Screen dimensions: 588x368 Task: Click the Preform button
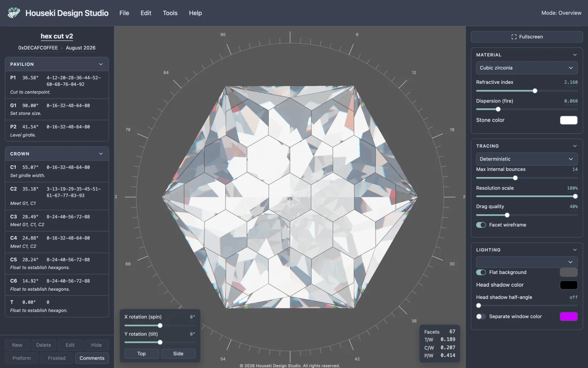[22, 358]
